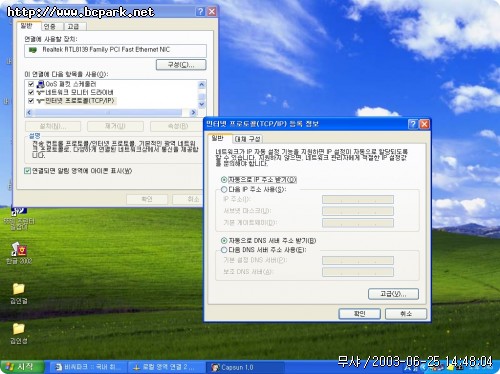This screenshot has width=500, height=374.
Task: Switch to 일반 tab in connection properties
Action: (x=27, y=26)
